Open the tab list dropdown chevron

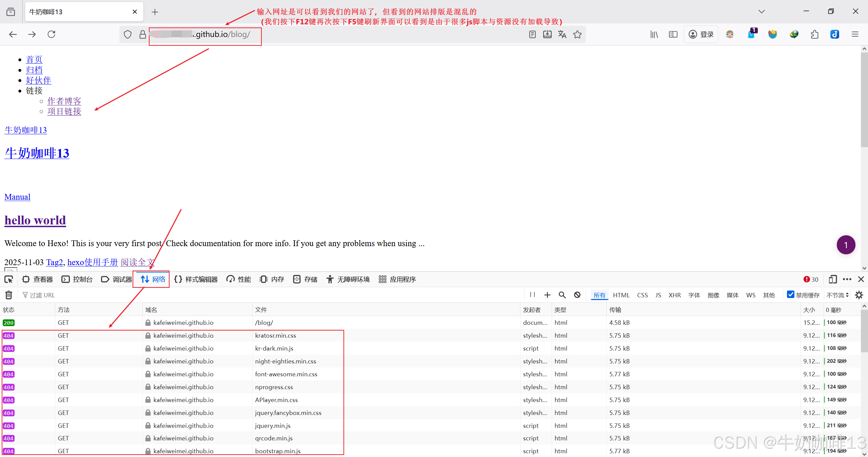point(762,12)
